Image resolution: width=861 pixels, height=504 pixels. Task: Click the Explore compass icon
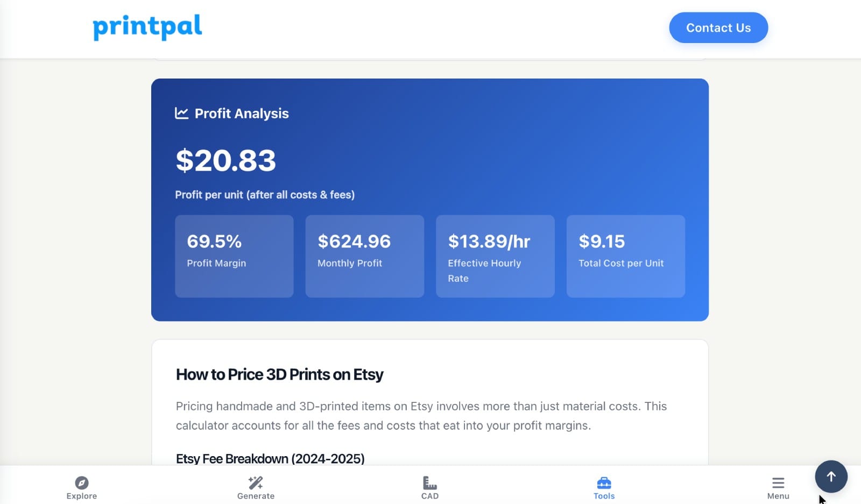(x=82, y=482)
